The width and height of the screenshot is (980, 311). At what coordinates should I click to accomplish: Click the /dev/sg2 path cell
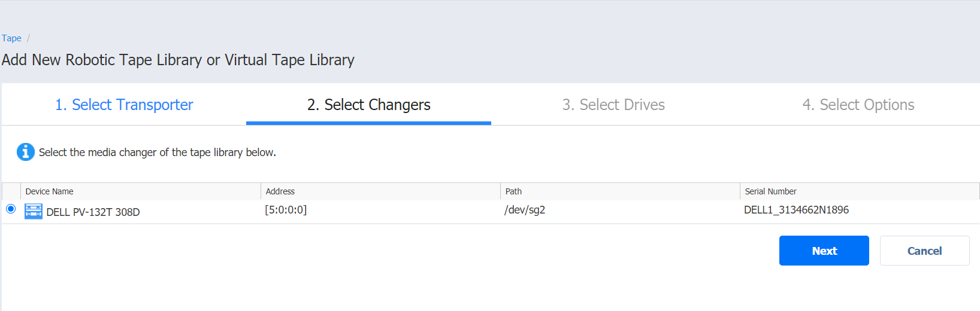point(525,210)
